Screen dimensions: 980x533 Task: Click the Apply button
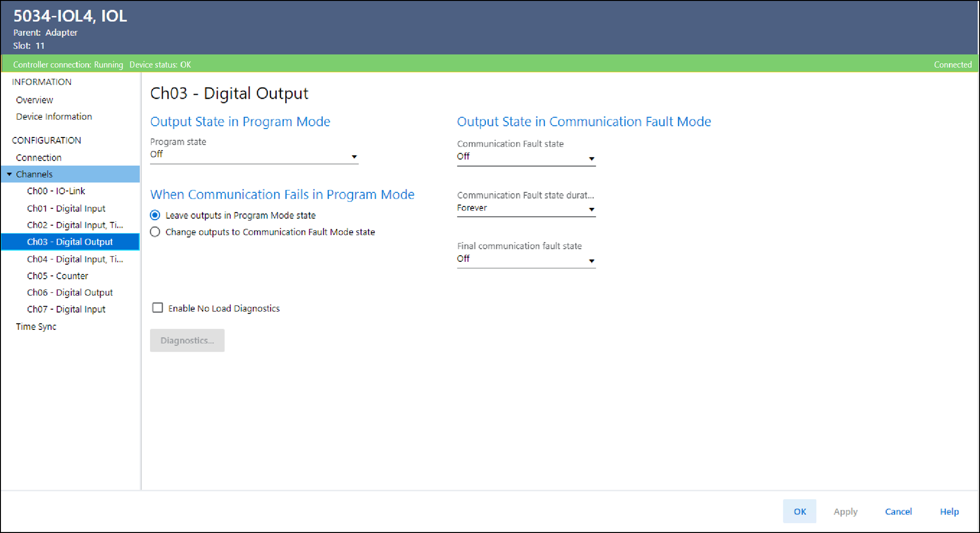(x=845, y=511)
